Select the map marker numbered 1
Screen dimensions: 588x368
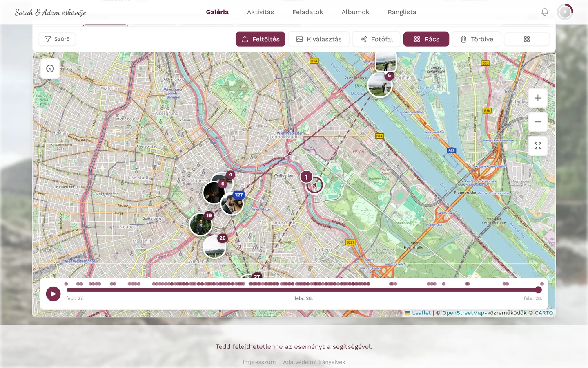[x=306, y=177]
